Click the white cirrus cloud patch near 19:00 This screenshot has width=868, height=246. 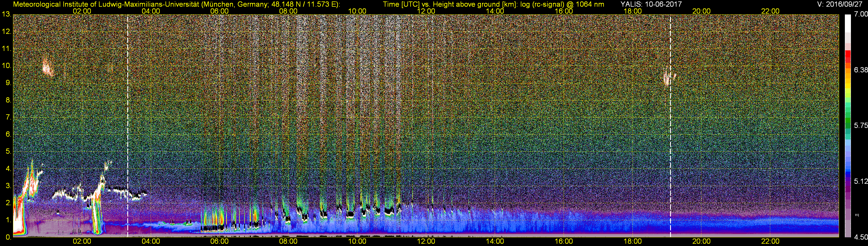point(667,78)
